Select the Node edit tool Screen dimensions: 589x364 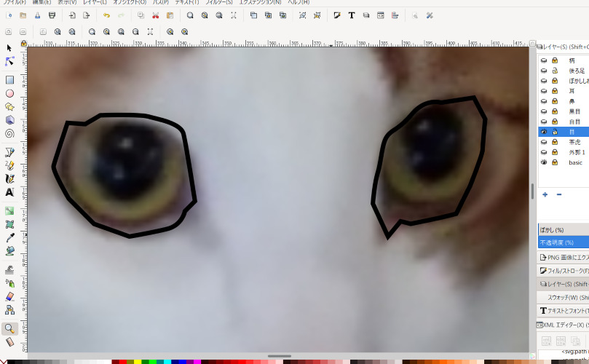coord(9,62)
